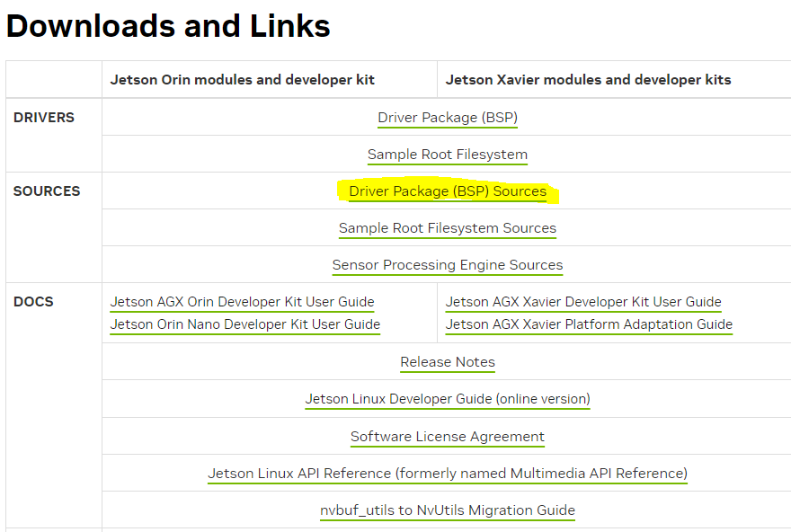Open the Software License Agreement link
This screenshot has height=532, width=791.
pyautogui.click(x=448, y=436)
